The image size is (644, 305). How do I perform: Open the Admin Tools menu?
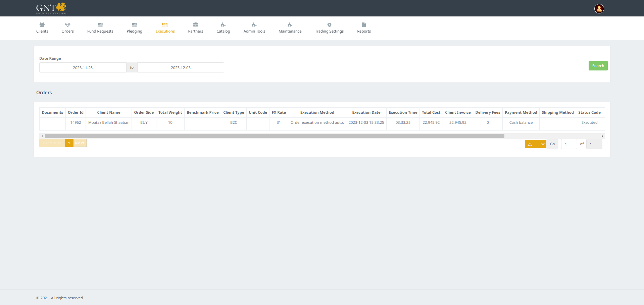[x=254, y=28]
